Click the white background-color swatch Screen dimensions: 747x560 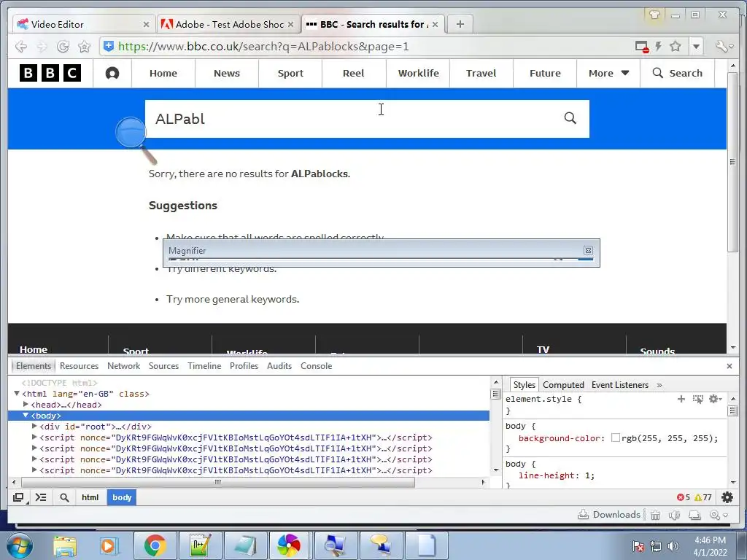click(616, 437)
